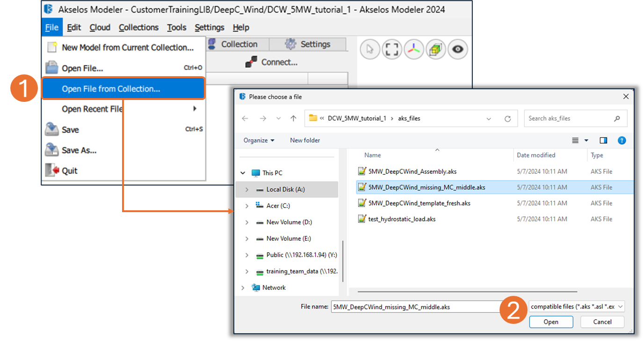Collapse the This PC tree node
Viewport: 644px width, 343px height.
pyautogui.click(x=243, y=173)
